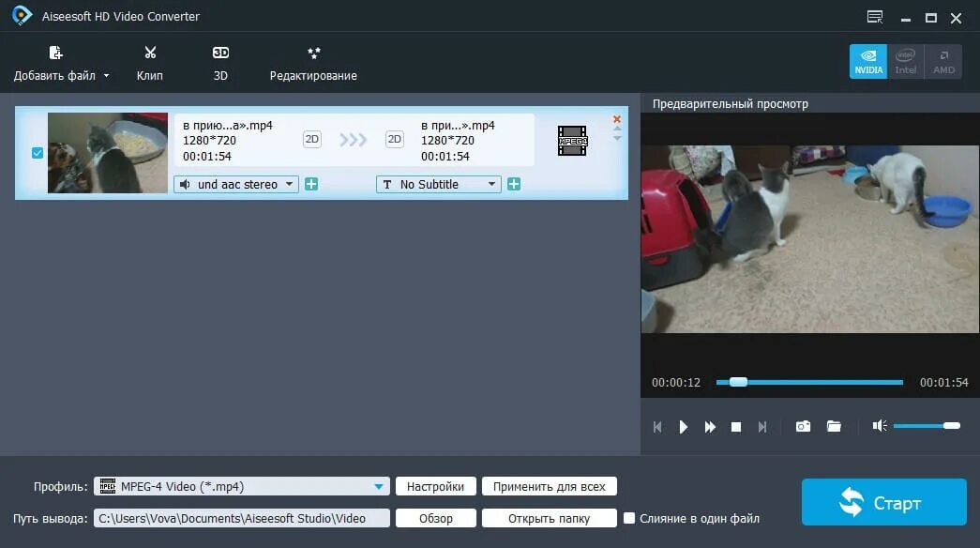Click the source resolution 1280*720

click(x=209, y=140)
